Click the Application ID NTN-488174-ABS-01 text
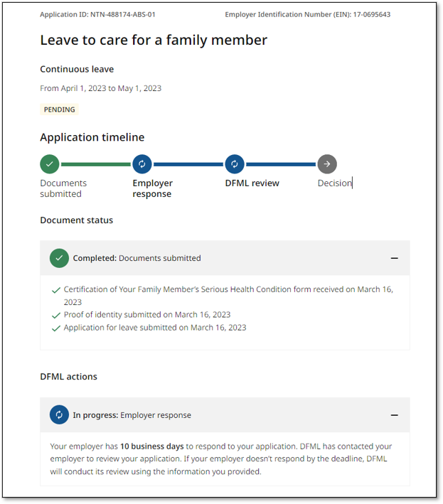Image resolution: width=443 pixels, height=504 pixels. coord(97,14)
